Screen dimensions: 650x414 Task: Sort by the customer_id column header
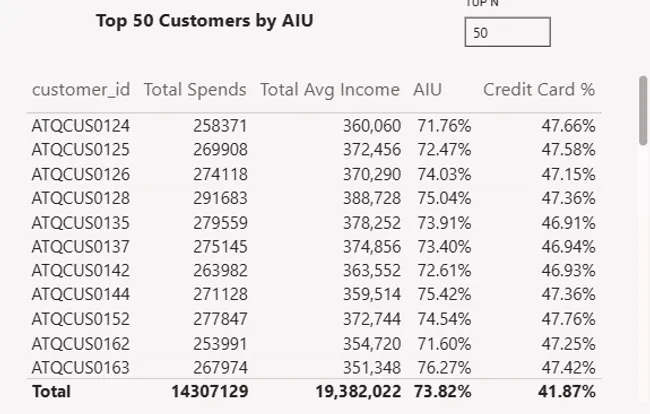pyautogui.click(x=81, y=90)
